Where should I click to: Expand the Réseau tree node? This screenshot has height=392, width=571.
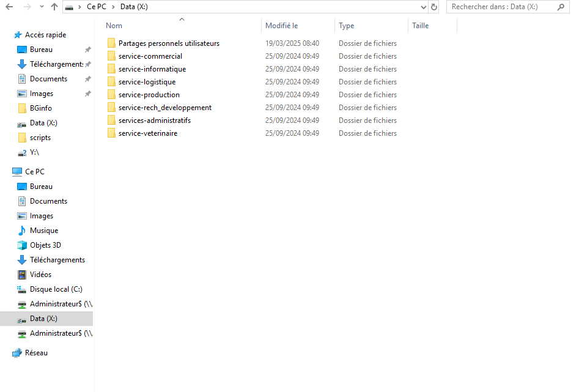click(x=6, y=353)
